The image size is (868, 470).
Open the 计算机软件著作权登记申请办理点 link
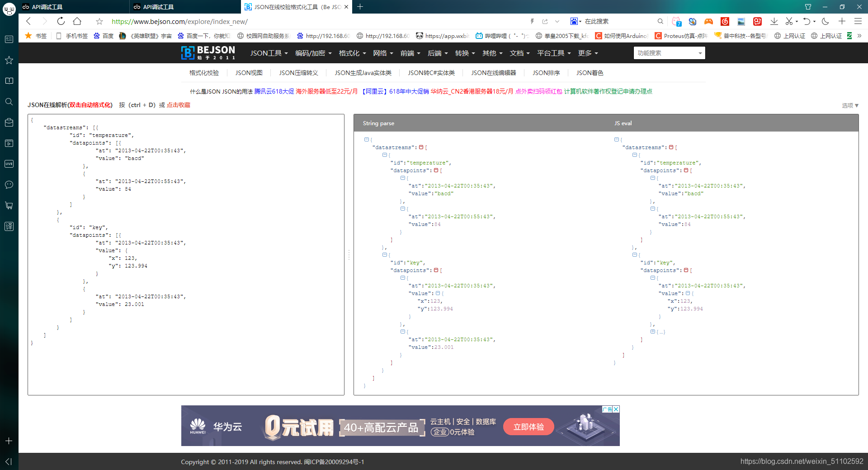608,91
